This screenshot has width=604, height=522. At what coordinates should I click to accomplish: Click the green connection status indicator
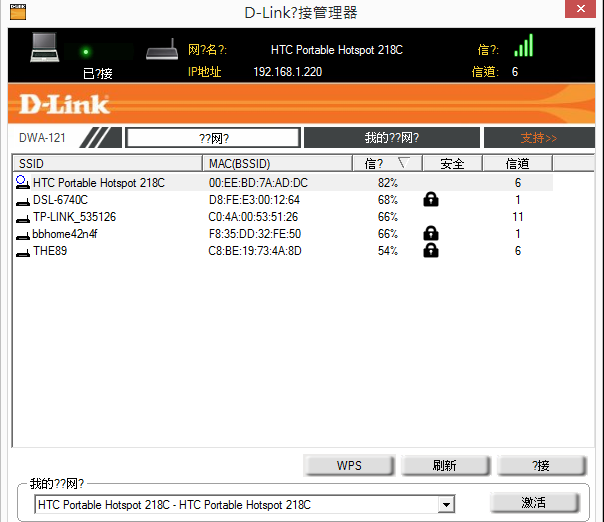[x=86, y=52]
